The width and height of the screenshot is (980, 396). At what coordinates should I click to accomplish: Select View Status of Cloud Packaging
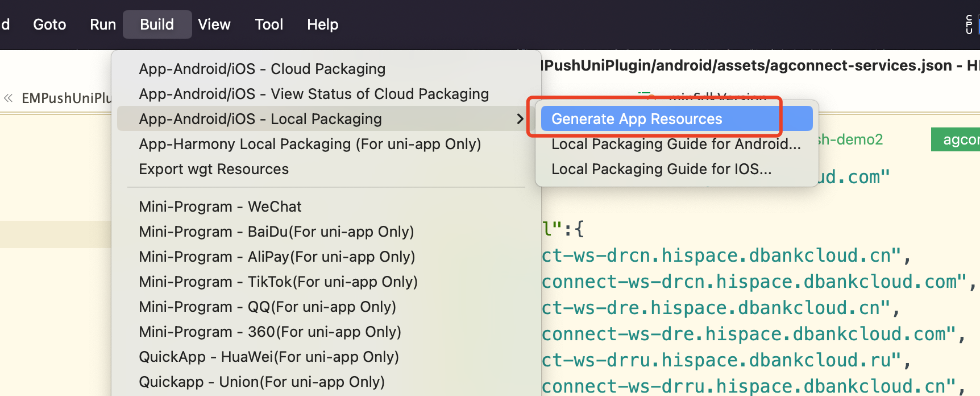[x=314, y=94]
